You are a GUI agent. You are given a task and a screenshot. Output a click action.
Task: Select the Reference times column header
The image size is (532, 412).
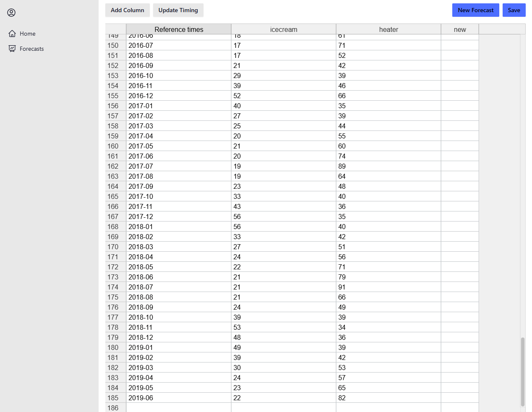click(179, 29)
